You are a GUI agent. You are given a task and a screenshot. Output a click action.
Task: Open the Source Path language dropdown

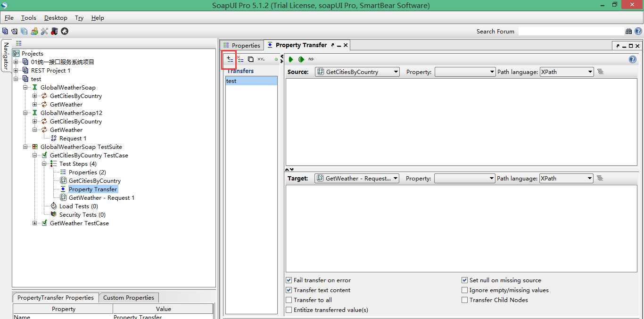pyautogui.click(x=567, y=72)
